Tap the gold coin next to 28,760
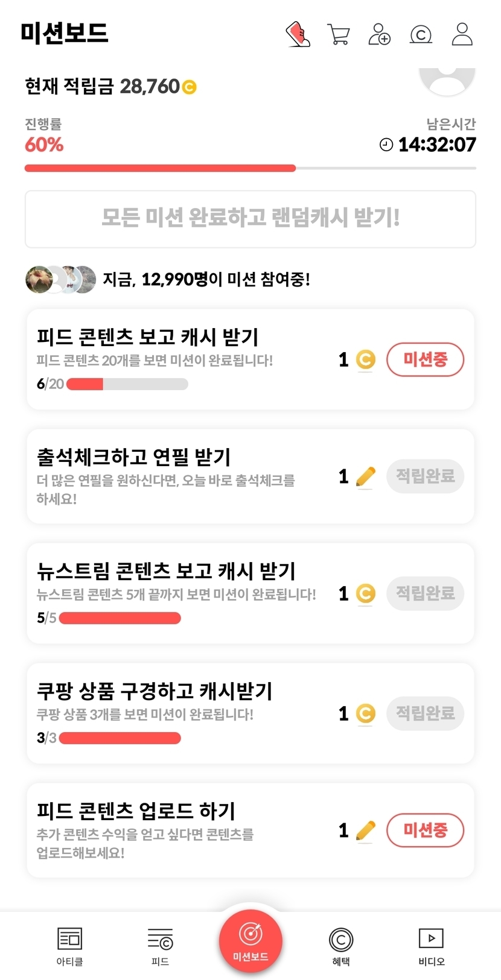Image resolution: width=501 pixels, height=980 pixels. [x=189, y=87]
